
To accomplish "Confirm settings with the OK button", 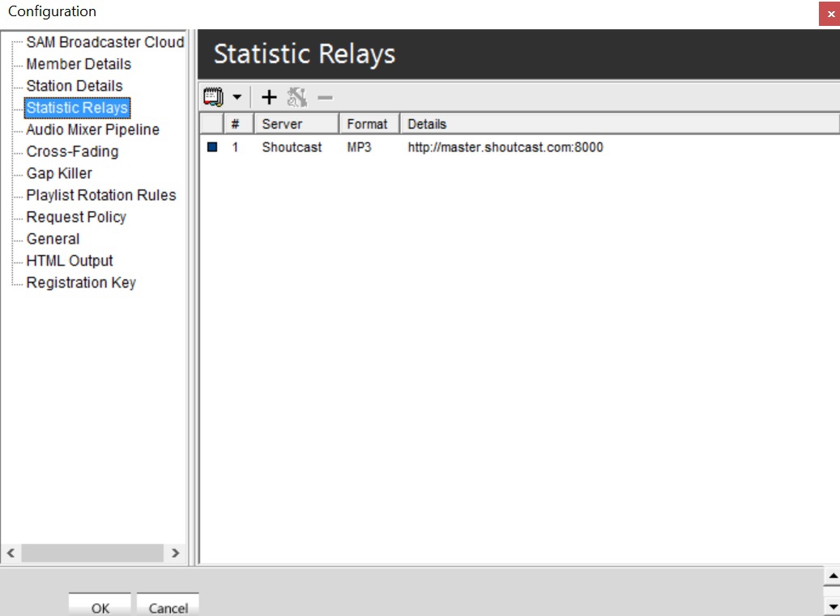I will coord(100,605).
